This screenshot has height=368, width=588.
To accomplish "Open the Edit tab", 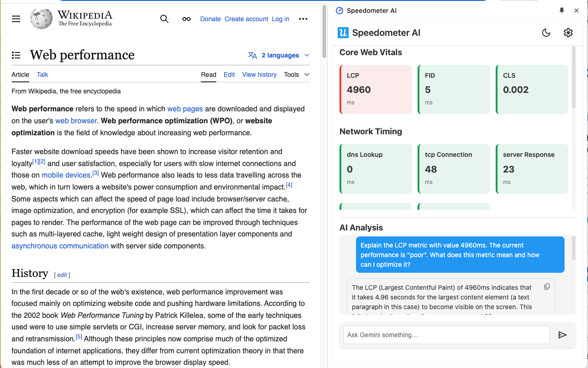I will tap(229, 75).
